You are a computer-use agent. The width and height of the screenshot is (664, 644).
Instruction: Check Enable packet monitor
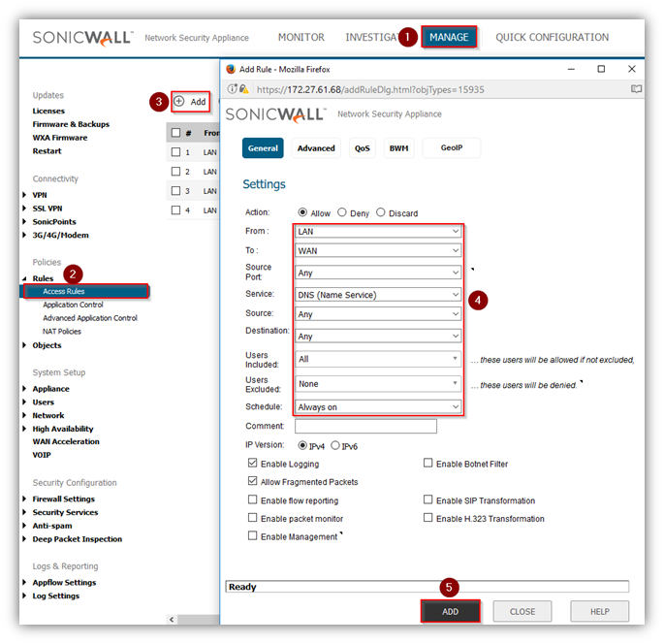(x=252, y=518)
